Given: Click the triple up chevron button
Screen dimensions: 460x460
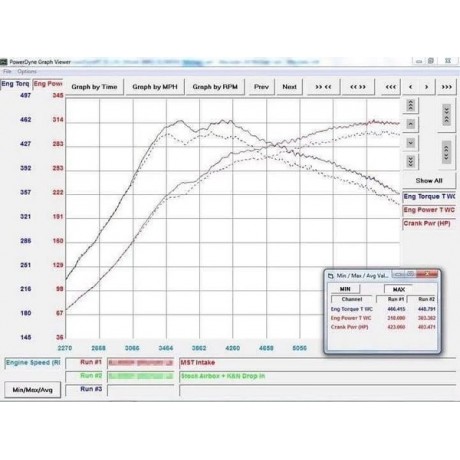Looking at the screenshot, I should coord(411,105).
